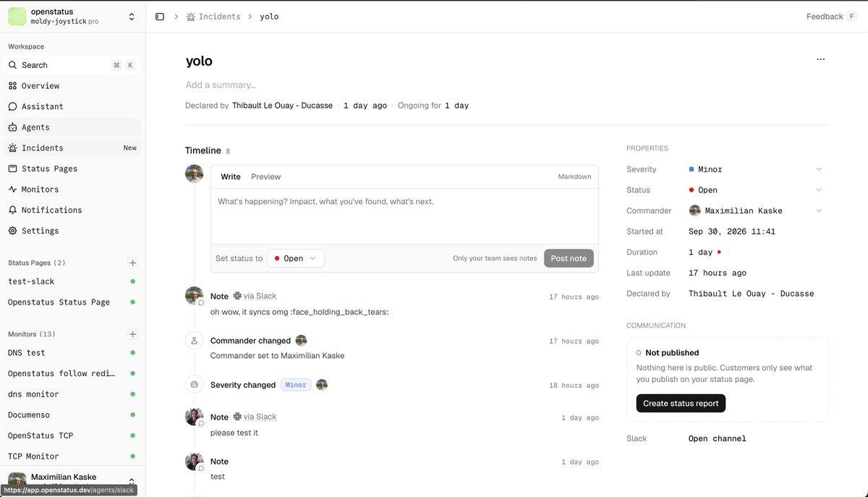
Task: Switch to the Preview tab
Action: pyautogui.click(x=265, y=177)
